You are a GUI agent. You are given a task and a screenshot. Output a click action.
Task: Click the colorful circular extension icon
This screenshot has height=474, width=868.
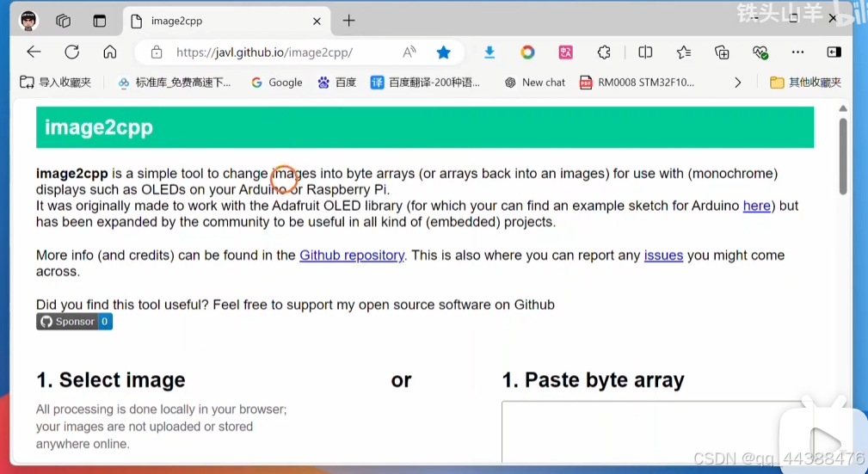click(527, 52)
